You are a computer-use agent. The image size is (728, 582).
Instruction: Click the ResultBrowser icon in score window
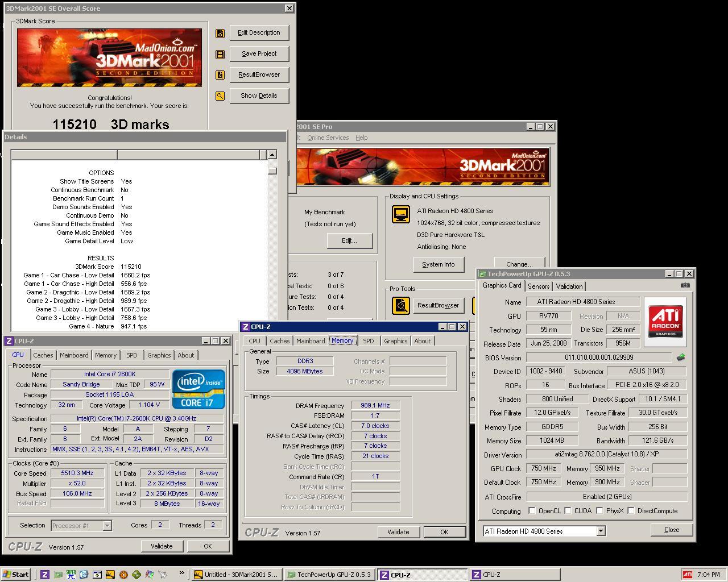click(220, 75)
